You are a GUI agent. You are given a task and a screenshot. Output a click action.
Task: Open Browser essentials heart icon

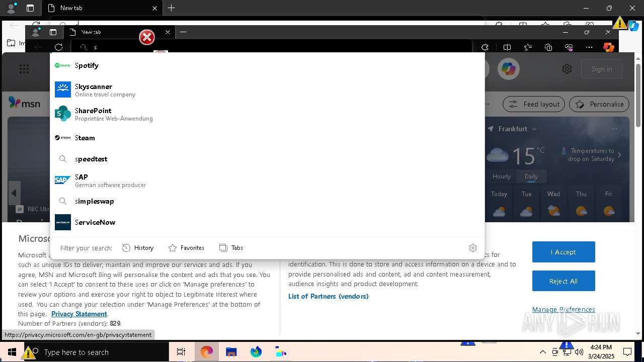[x=569, y=47]
